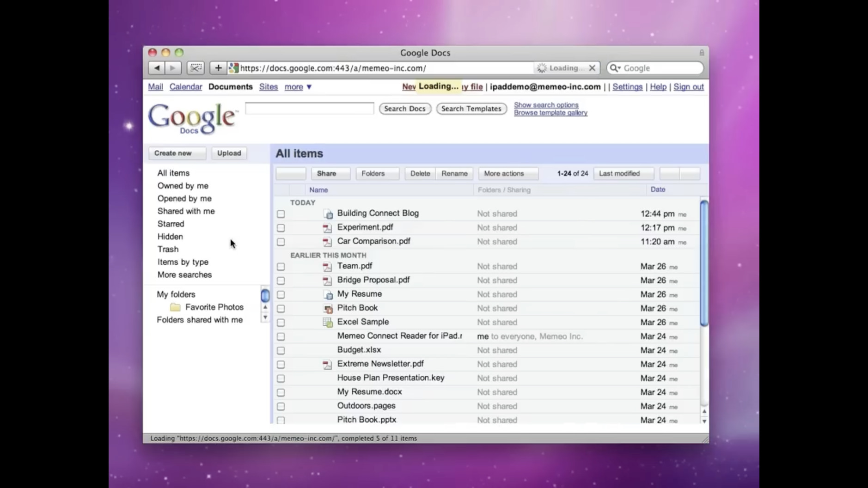This screenshot has height=488, width=868.
Task: Click the Car Comparison.pdf file icon
Action: (327, 242)
